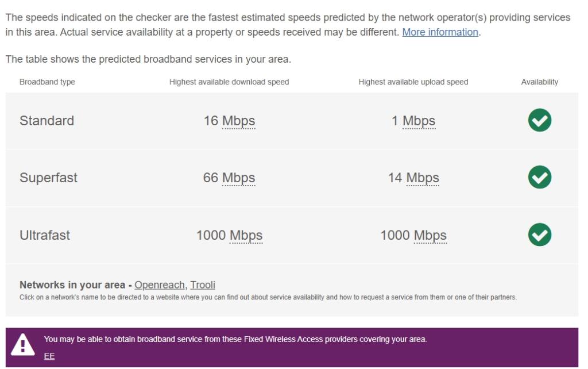Click the warning triangle icon in purple banner
Viewport: 588px width, 369px height.
tap(23, 344)
